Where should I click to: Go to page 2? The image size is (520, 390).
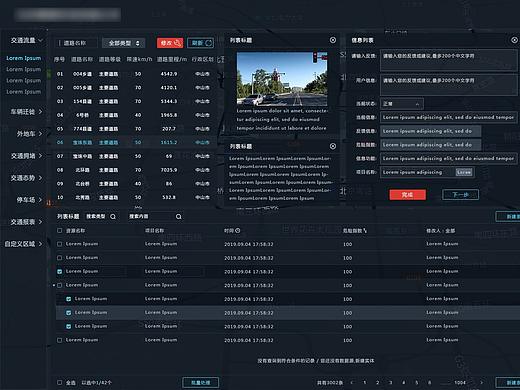[378, 383]
